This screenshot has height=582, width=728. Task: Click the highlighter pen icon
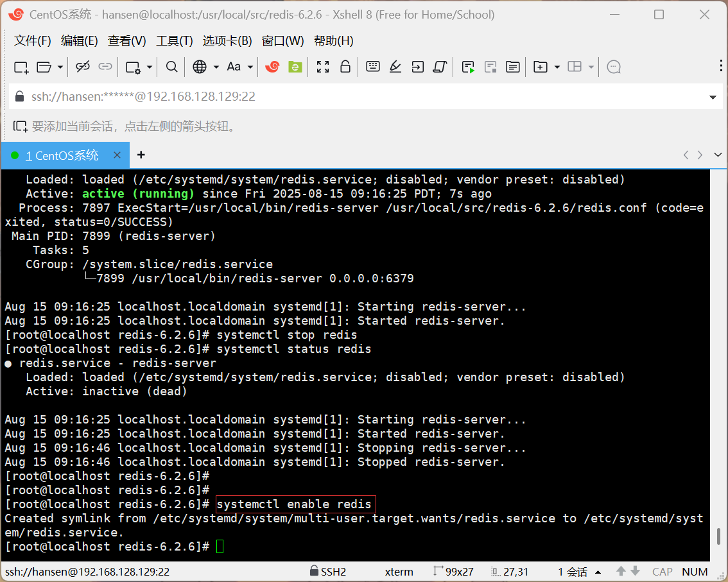395,67
